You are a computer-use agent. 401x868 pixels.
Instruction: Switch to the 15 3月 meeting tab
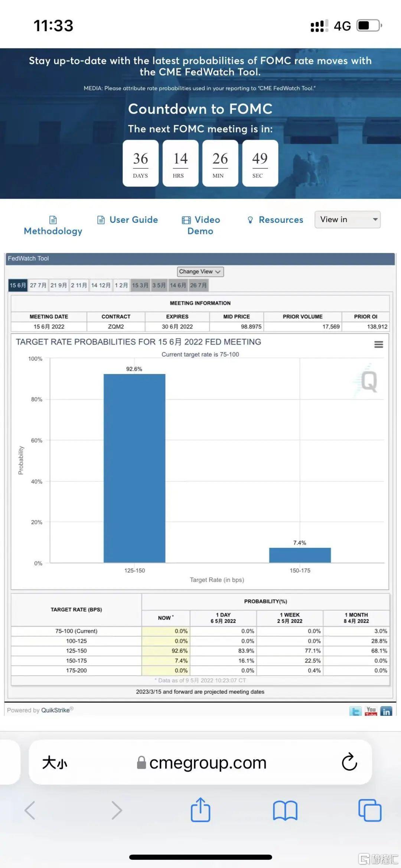pos(140,285)
